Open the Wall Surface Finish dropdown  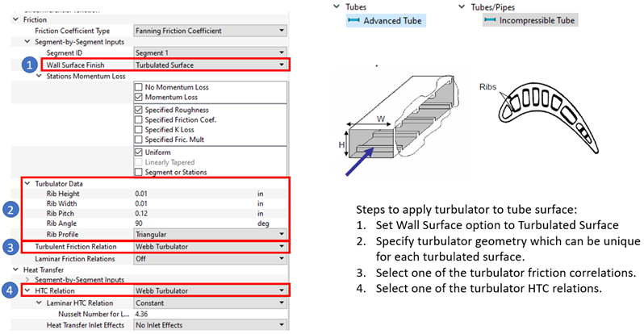coord(281,64)
